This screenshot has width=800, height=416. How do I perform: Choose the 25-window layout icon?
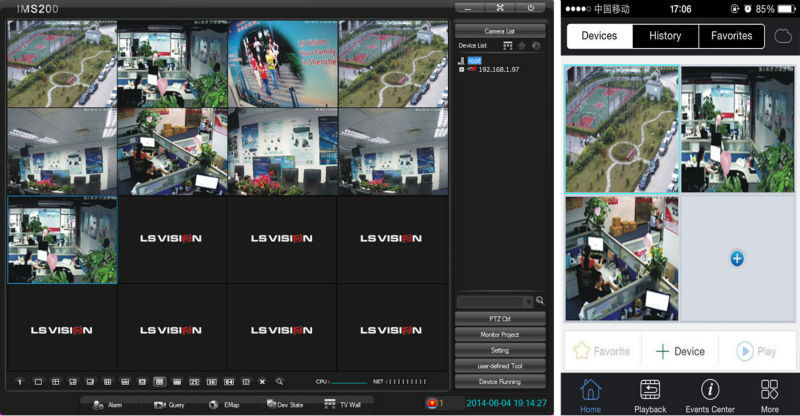(194, 381)
